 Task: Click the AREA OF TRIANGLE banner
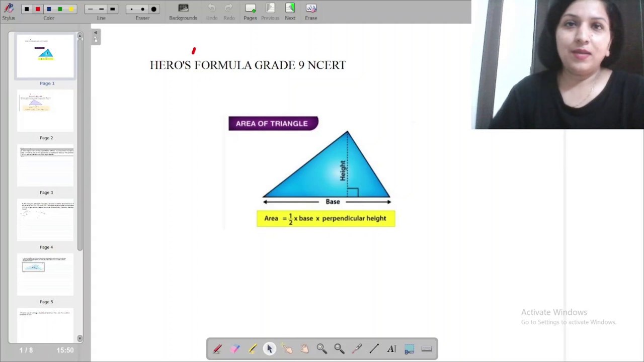point(273,123)
